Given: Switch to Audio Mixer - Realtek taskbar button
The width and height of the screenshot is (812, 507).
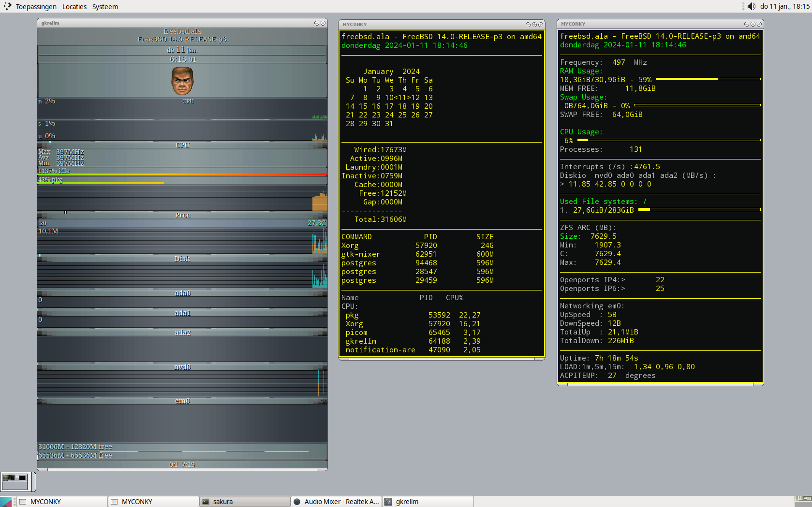Looking at the screenshot, I should (x=337, y=502).
